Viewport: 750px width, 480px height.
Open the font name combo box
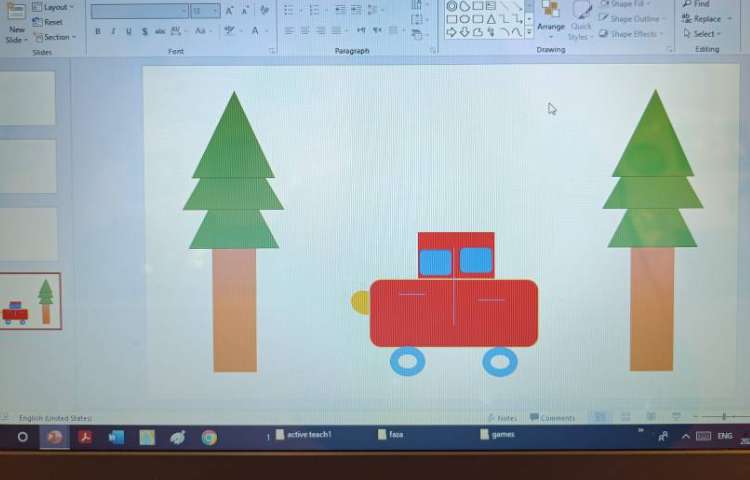139,11
